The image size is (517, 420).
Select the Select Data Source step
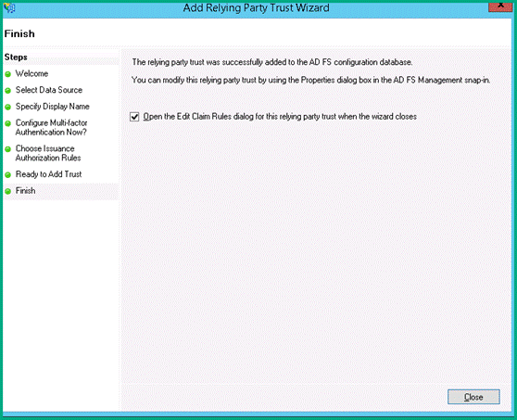pos(49,90)
